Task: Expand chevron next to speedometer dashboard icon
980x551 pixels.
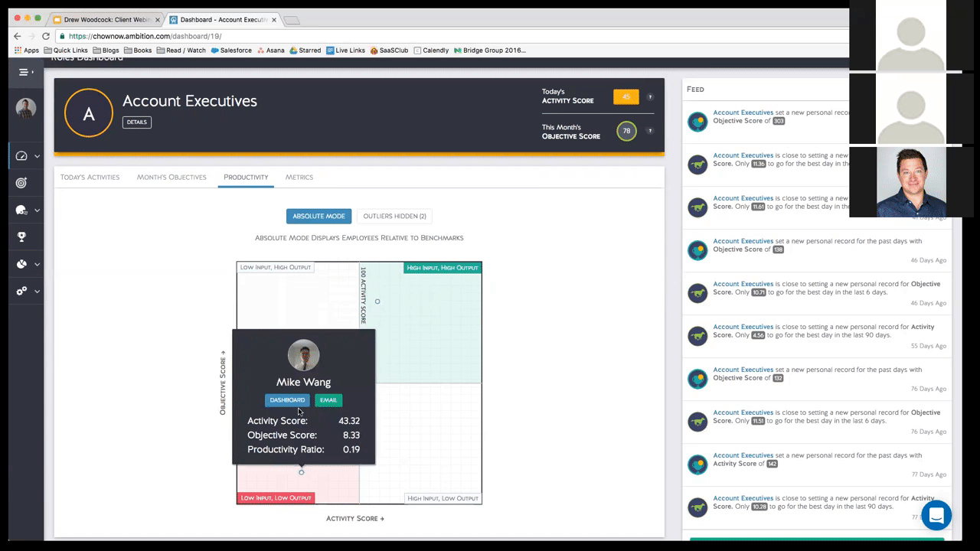Action: click(x=37, y=156)
